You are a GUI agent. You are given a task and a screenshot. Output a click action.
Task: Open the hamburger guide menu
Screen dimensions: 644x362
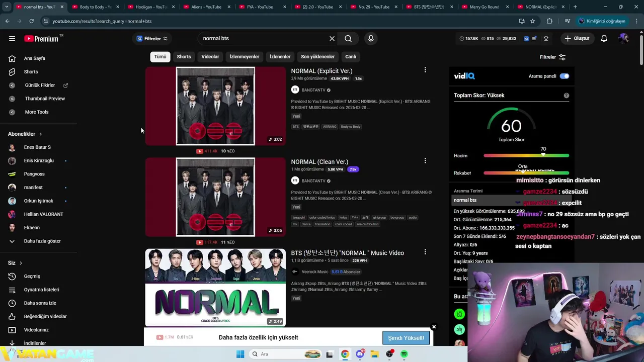tap(12, 39)
